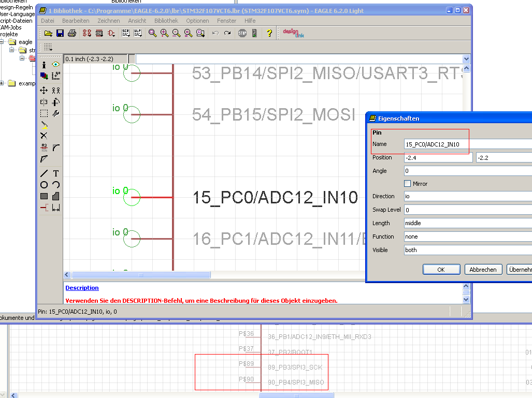Image resolution: width=532 pixels, height=398 pixels.
Task: Redo the last undone action
Action: (227, 33)
